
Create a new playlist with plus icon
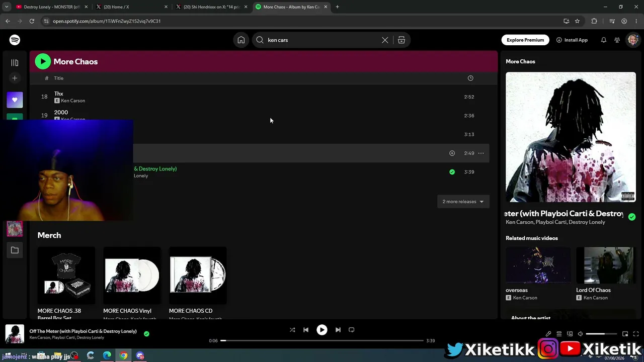pyautogui.click(x=15, y=78)
